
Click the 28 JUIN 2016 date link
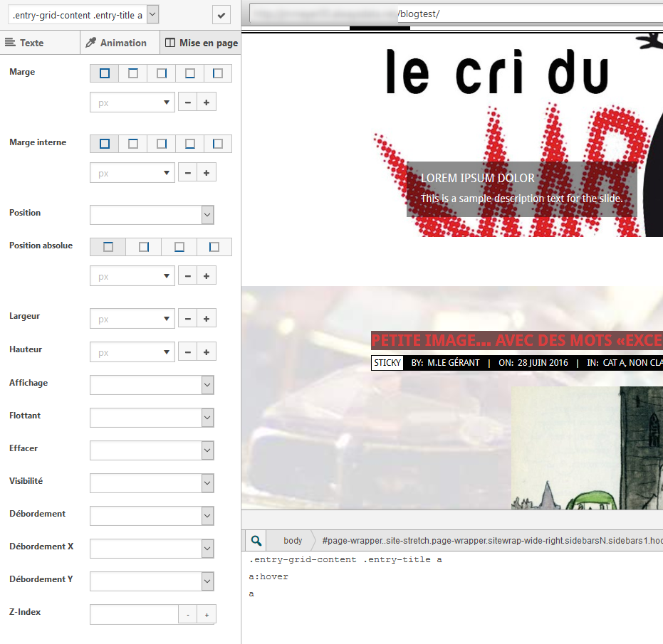[543, 363]
